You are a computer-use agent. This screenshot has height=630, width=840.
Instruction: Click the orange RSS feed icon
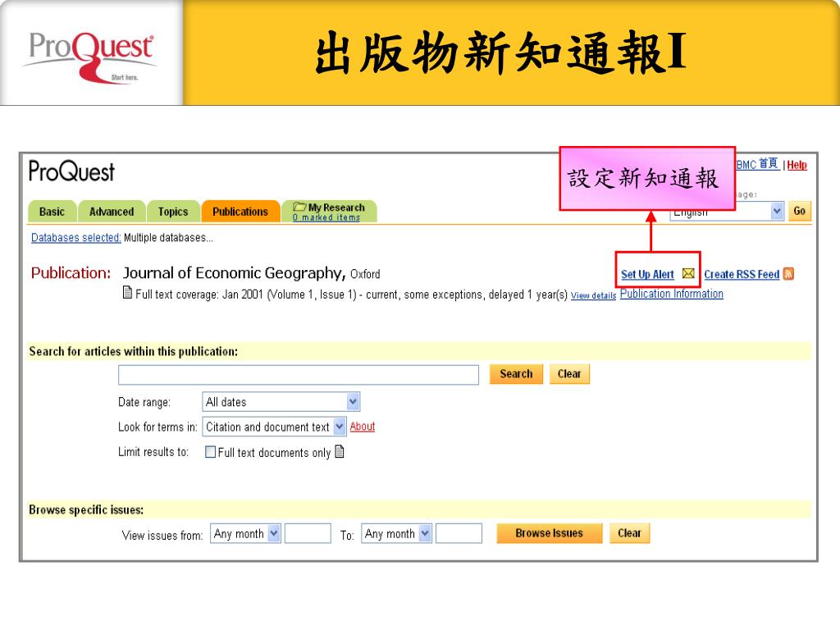tap(788, 274)
